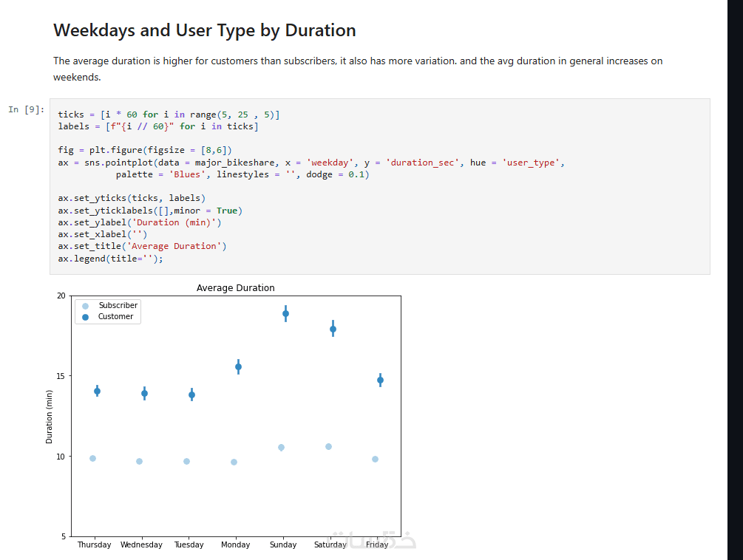Image resolution: width=743 pixels, height=560 pixels.
Task: Click the "Duration (min)" y-axis label
Action: click(50, 416)
